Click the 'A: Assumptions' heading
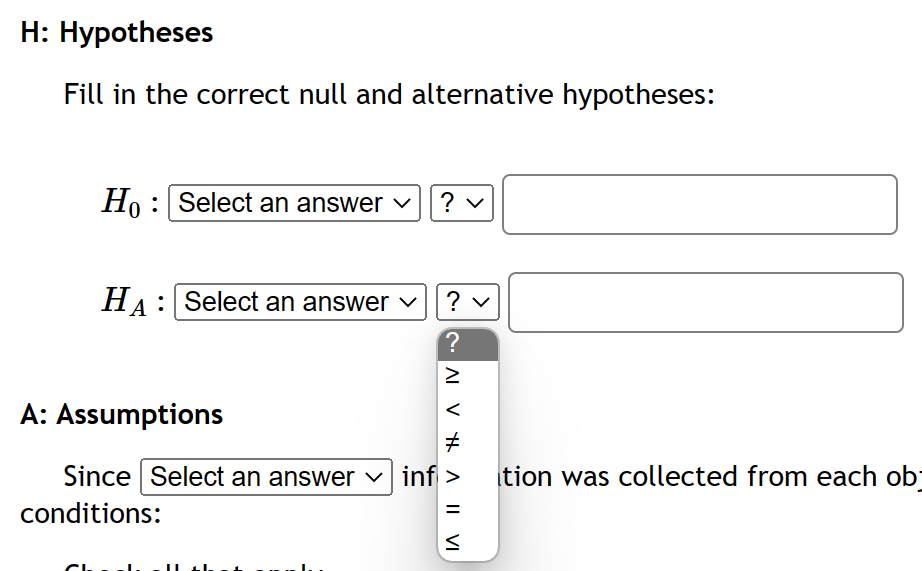The width and height of the screenshot is (922, 571). [x=121, y=414]
